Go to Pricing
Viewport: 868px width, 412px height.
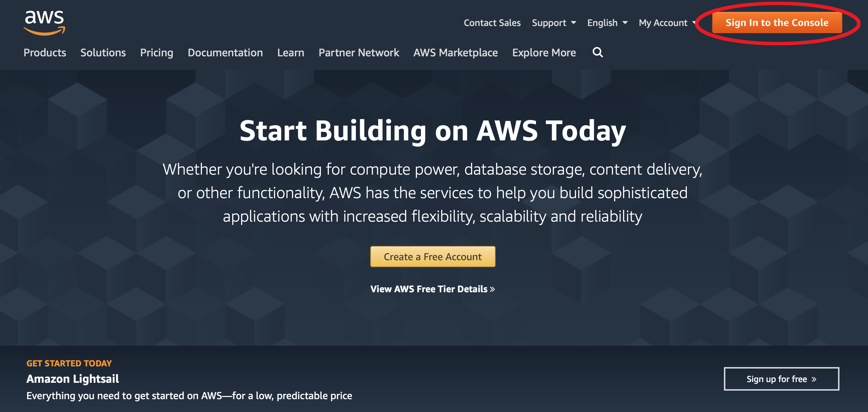[157, 53]
